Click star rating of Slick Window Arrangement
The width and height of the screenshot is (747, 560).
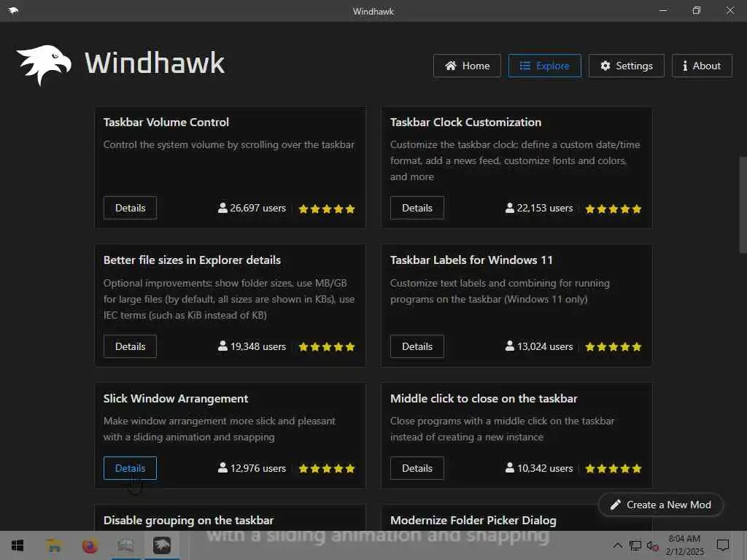pos(327,469)
